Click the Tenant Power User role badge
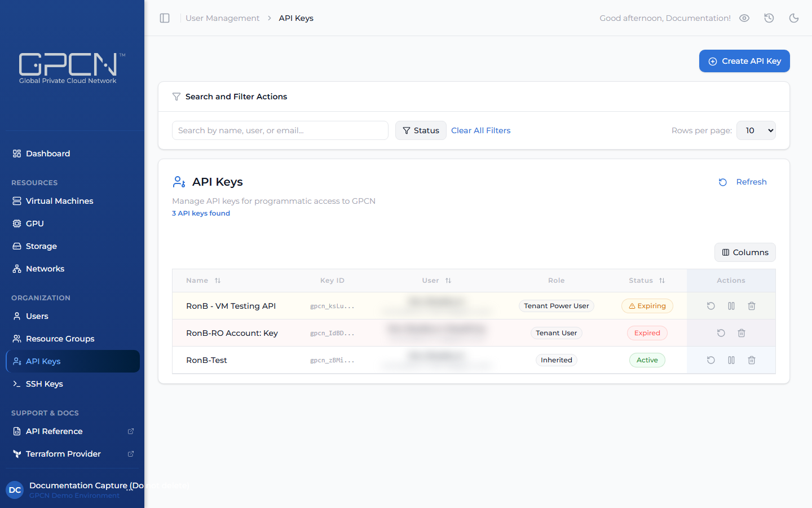This screenshot has height=508, width=812. click(x=556, y=306)
